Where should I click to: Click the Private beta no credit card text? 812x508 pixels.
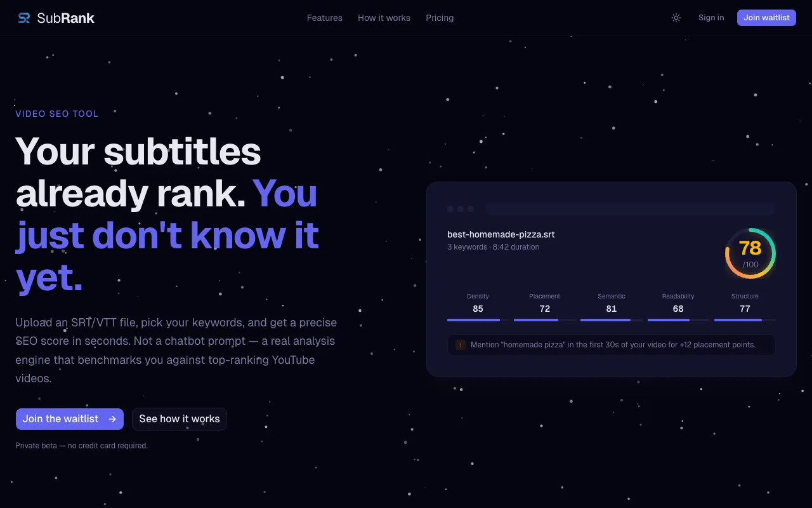point(81,446)
